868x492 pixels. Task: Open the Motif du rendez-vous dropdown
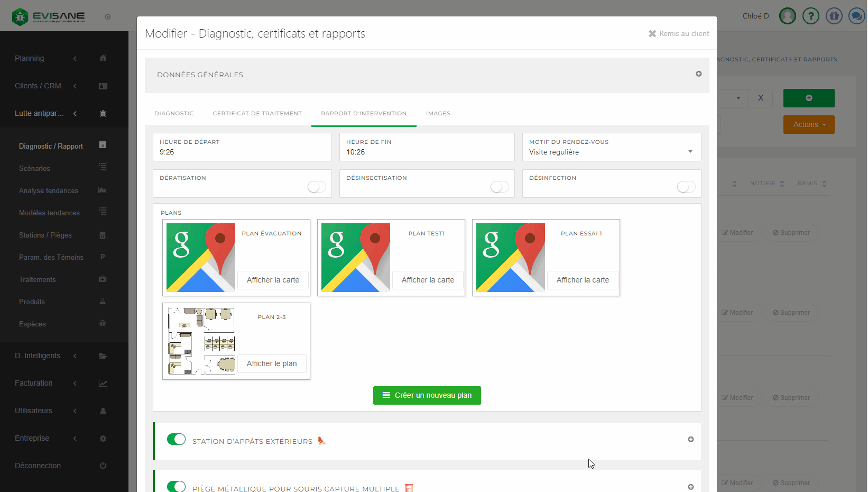(611, 152)
